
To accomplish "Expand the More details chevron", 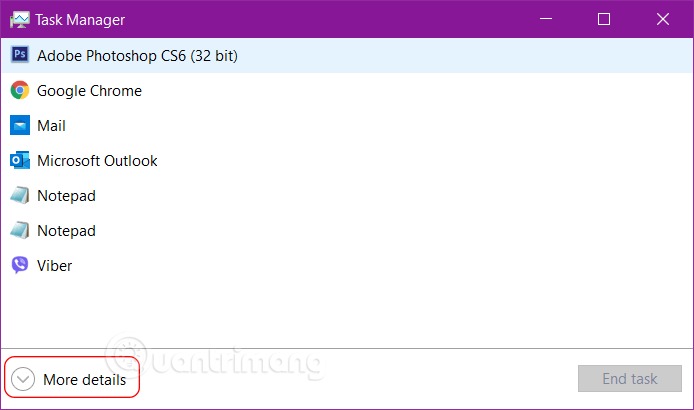I will pyautogui.click(x=23, y=379).
